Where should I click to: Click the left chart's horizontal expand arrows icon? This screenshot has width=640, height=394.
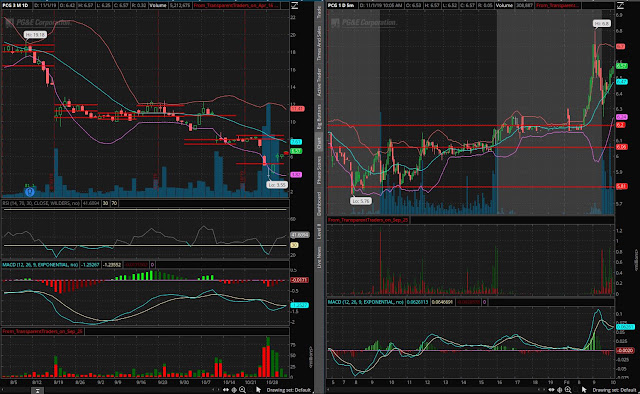click(226, 390)
